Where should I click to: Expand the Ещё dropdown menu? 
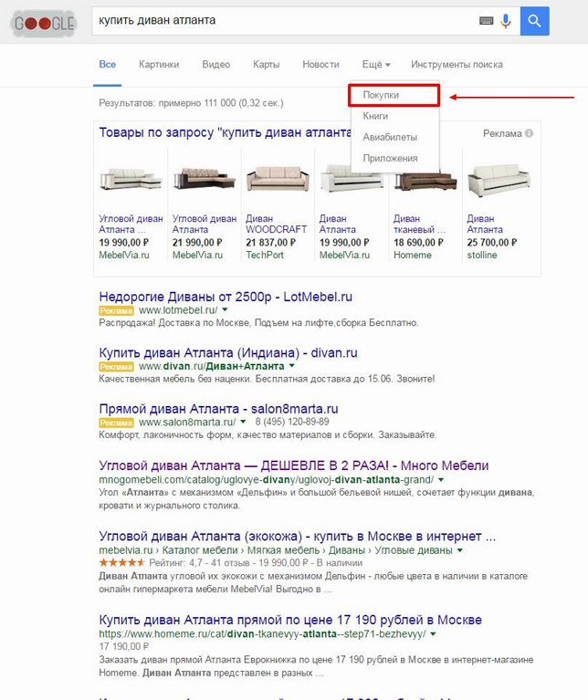click(x=376, y=64)
